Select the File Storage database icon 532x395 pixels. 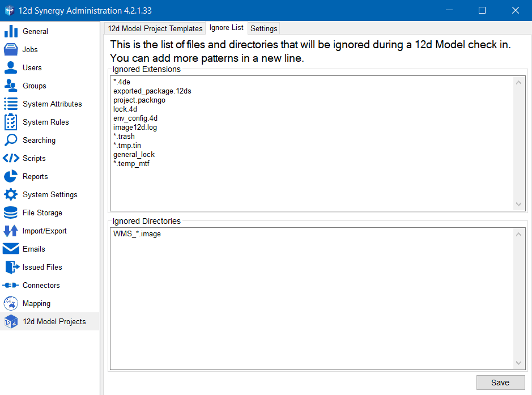pos(11,213)
